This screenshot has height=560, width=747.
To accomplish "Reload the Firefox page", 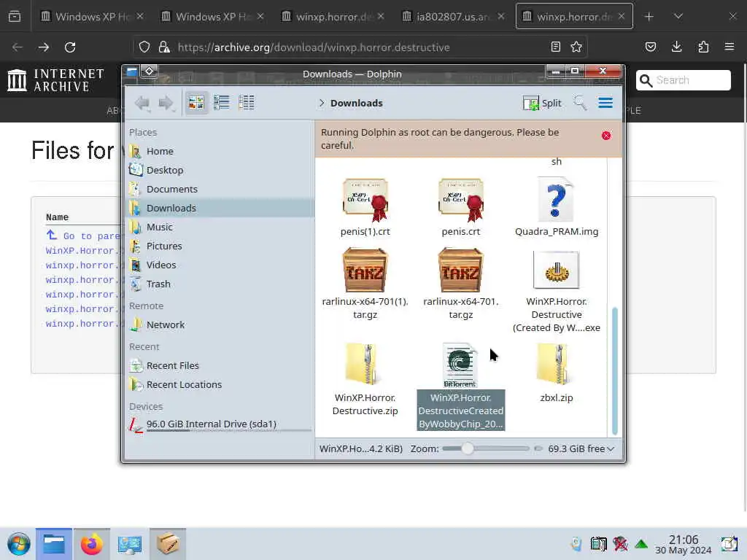I will click(x=70, y=47).
